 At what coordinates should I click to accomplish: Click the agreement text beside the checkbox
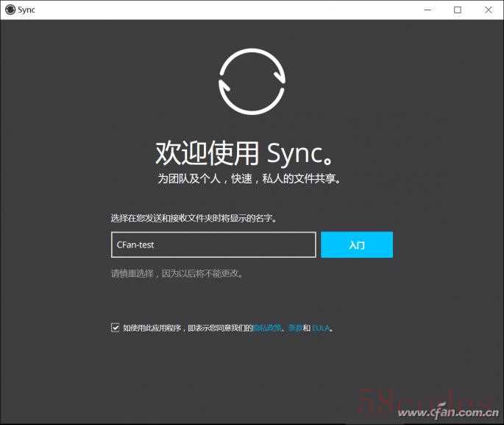point(187,328)
